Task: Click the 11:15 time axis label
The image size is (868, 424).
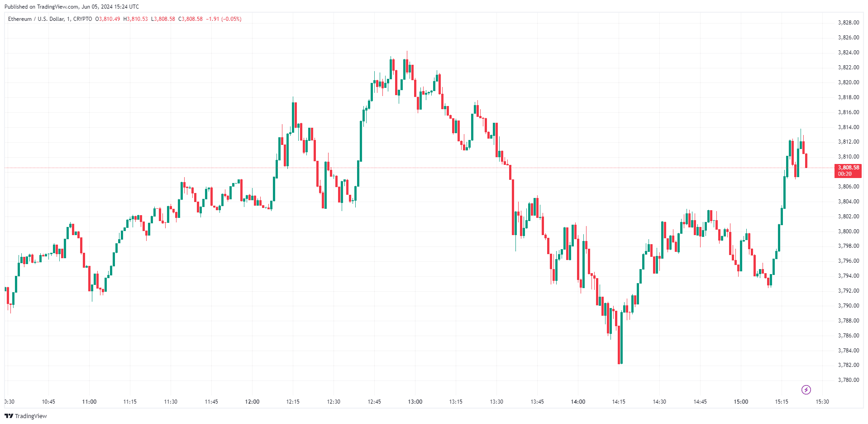Action: pyautogui.click(x=130, y=402)
